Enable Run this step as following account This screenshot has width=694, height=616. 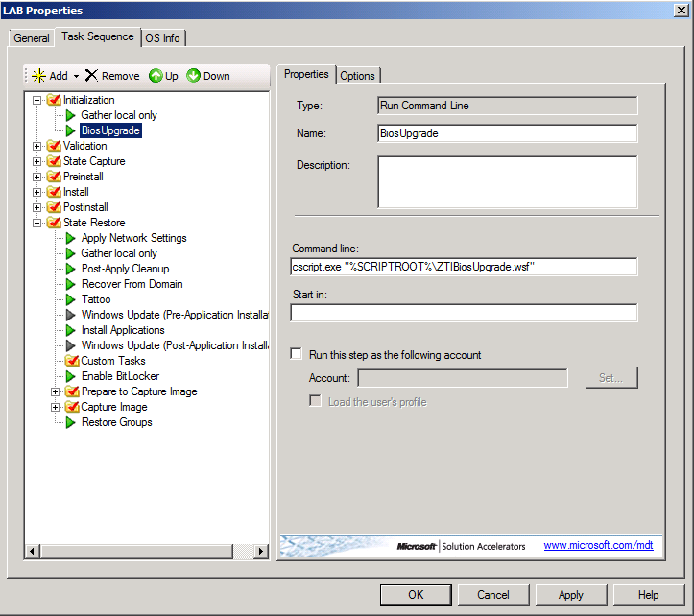click(297, 355)
